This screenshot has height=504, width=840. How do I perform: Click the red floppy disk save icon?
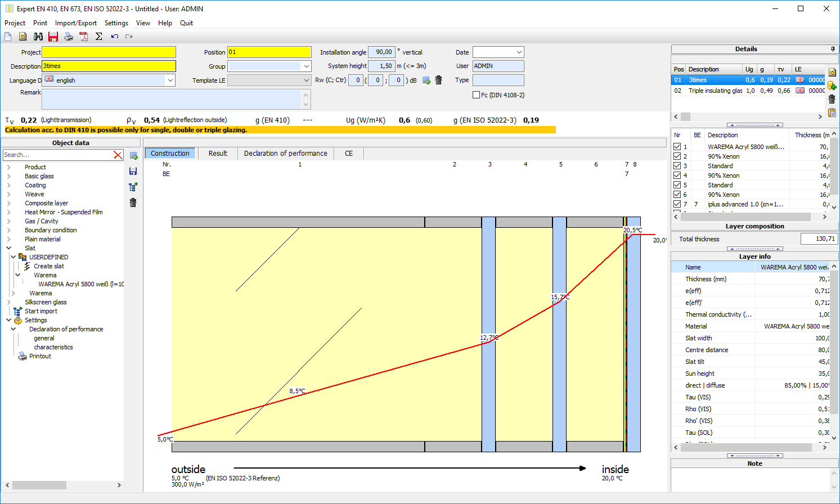coord(53,37)
